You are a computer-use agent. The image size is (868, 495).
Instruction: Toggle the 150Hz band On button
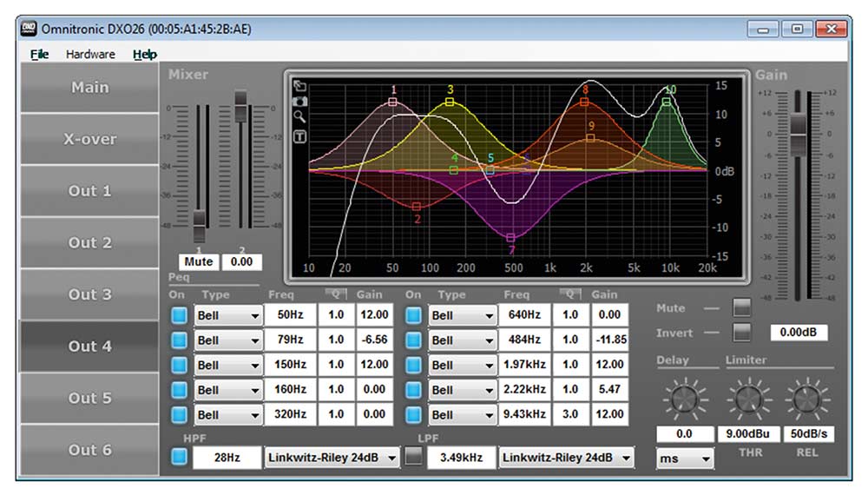pos(179,365)
